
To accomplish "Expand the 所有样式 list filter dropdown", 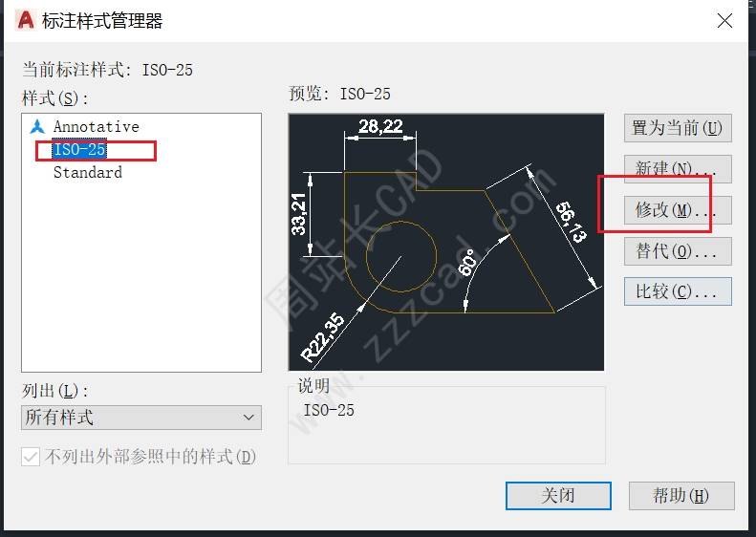I will 141,418.
